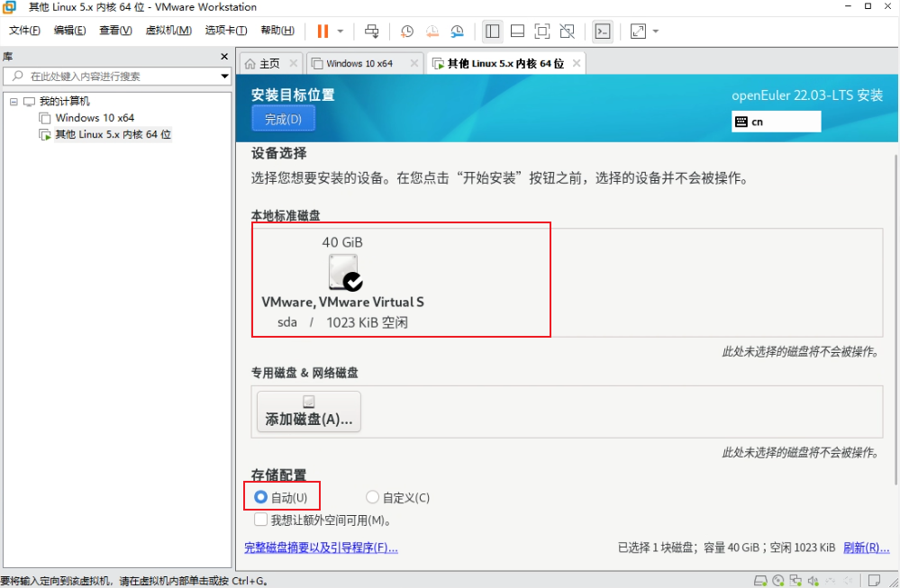Pause the virtual machine with the orange icon
The width and height of the screenshot is (900, 588).
click(x=323, y=31)
